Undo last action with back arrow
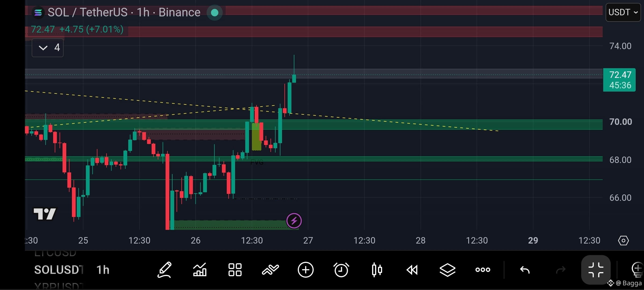Screen dimensions: 644x290 (x=525, y=270)
